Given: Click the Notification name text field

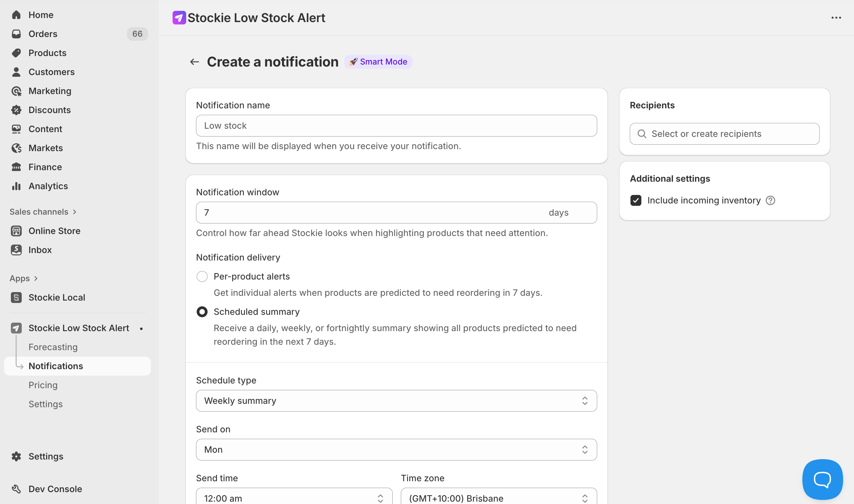Looking at the screenshot, I should pyautogui.click(x=396, y=126).
